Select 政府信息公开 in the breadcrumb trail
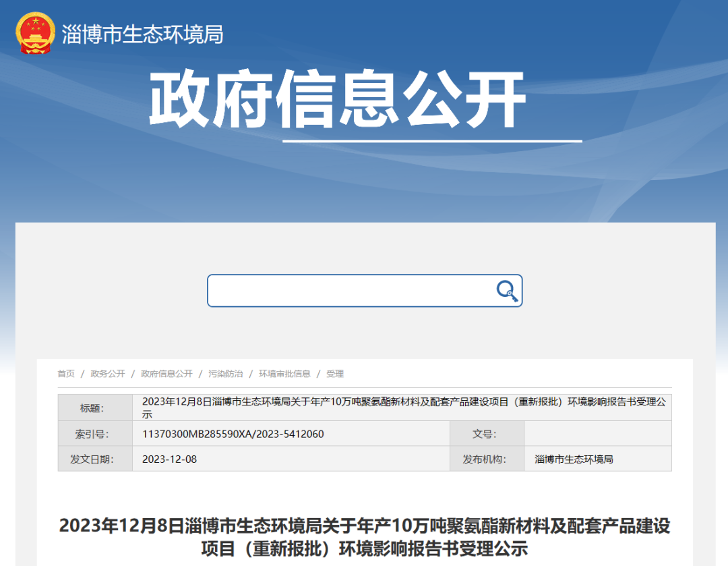 [166, 374]
